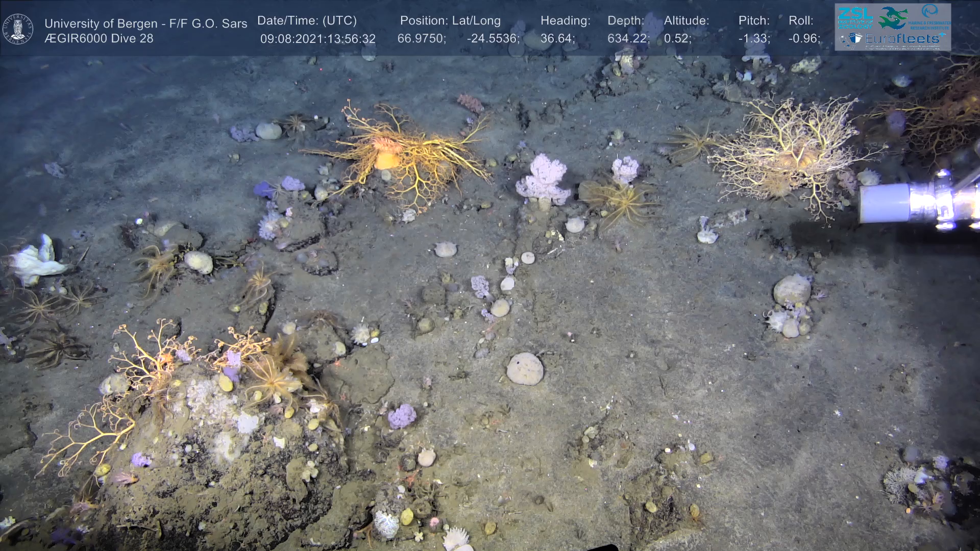Click the altitude value 0.52
The image size is (980, 551).
pos(677,39)
